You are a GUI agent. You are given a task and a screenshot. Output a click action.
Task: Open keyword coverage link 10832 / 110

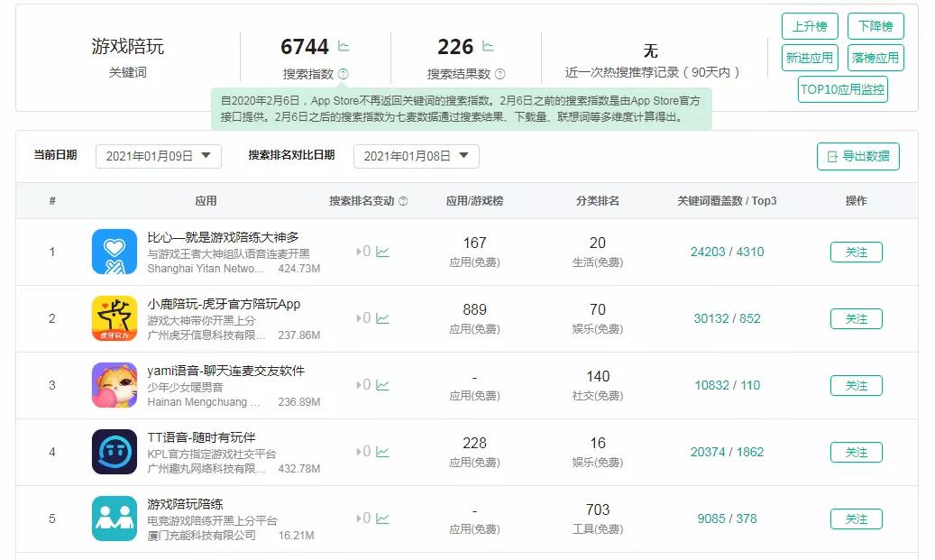pos(727,385)
